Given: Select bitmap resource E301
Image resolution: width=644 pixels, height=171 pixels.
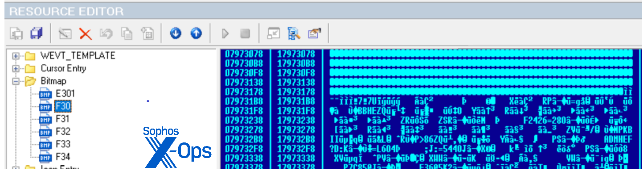Looking at the screenshot, I should tap(65, 94).
